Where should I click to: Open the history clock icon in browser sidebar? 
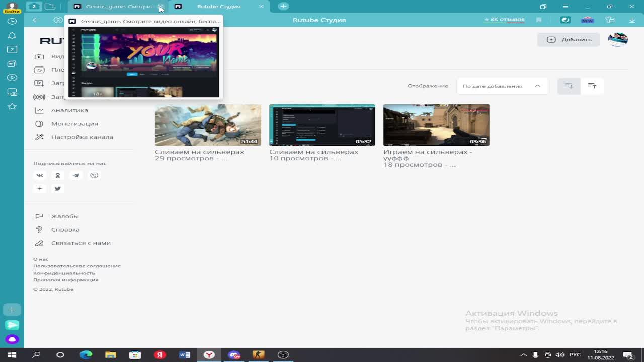point(12,21)
